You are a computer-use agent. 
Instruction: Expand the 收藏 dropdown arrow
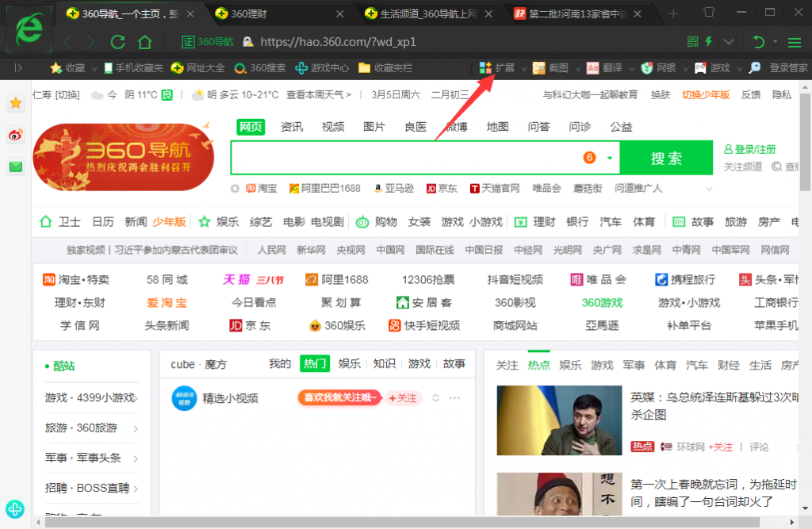click(94, 68)
